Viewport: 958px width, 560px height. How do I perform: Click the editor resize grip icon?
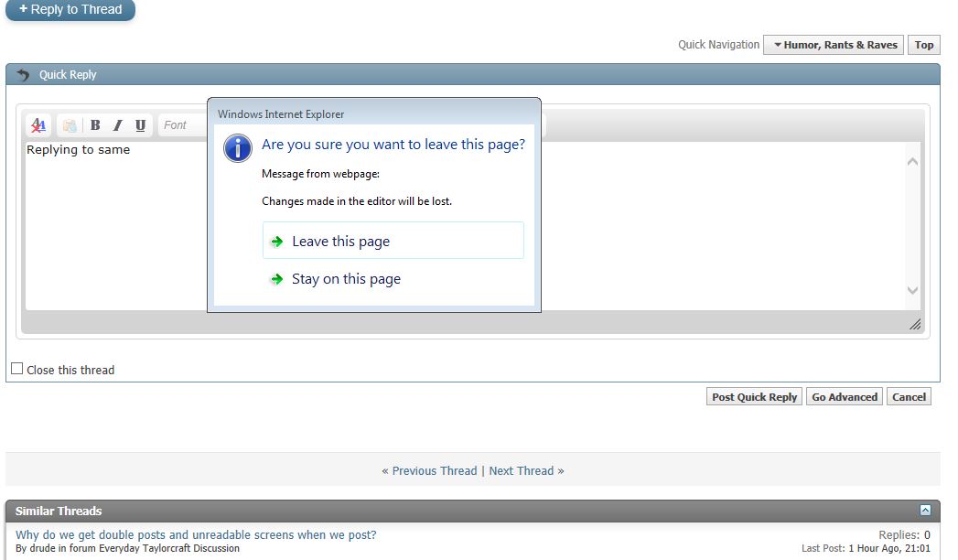(x=914, y=324)
